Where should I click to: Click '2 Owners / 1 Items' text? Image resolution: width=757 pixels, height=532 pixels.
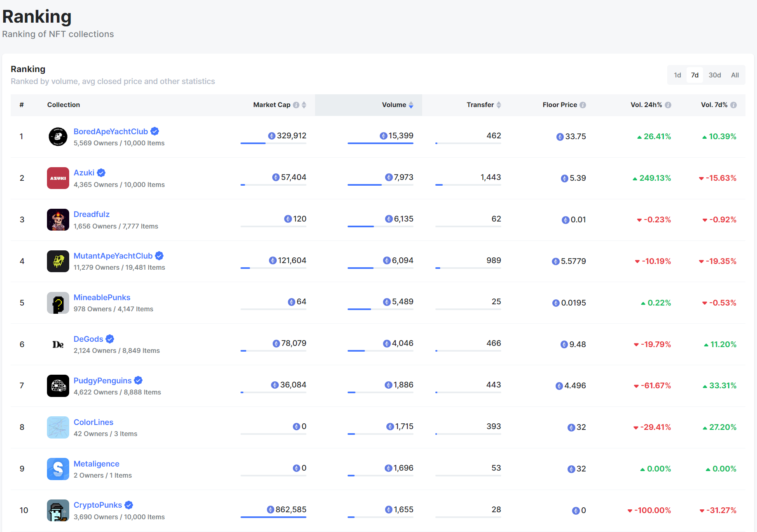[x=103, y=476]
